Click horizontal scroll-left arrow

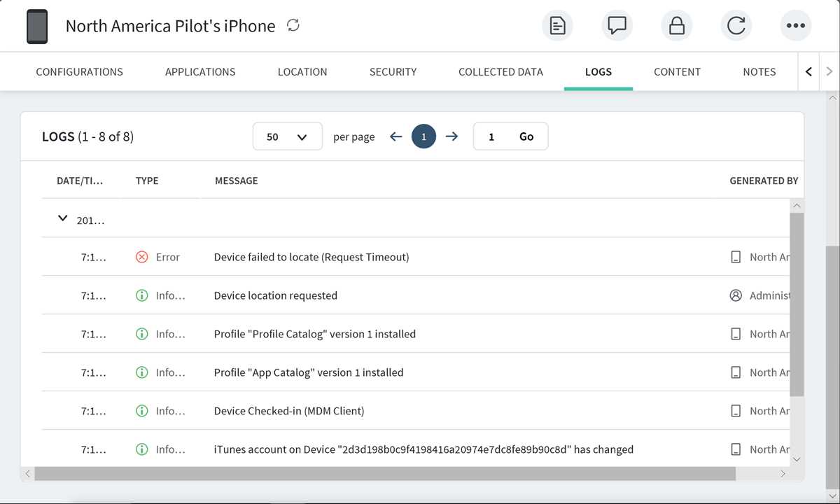click(27, 474)
